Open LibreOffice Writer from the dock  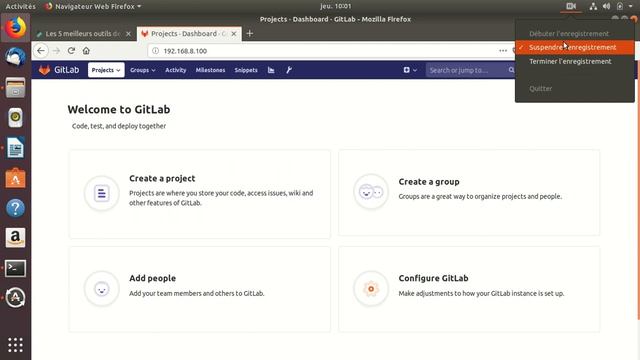click(16, 148)
